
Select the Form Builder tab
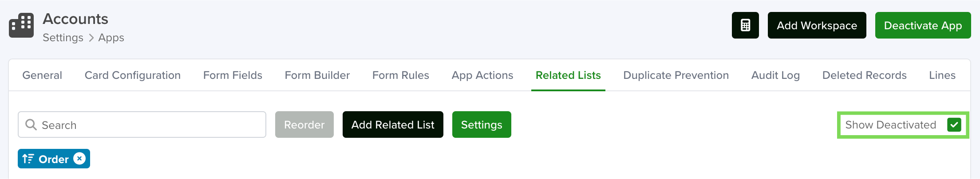pos(317,75)
